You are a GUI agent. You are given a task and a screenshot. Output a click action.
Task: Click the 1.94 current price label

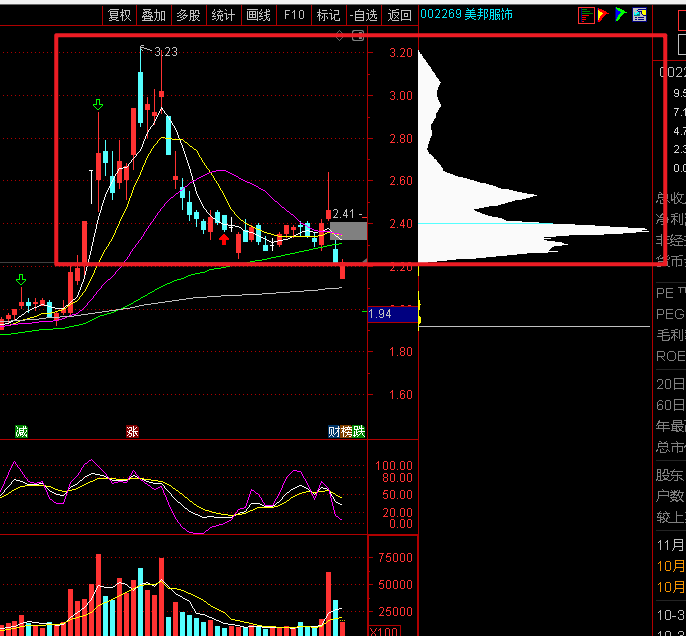(392, 314)
